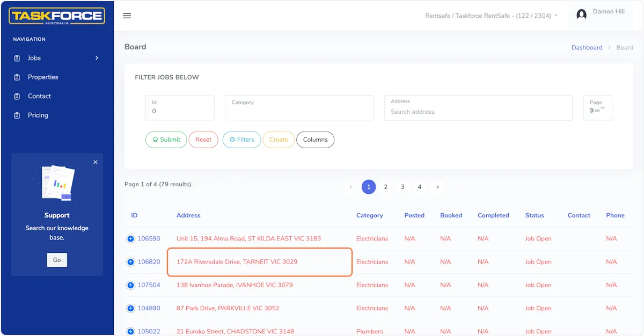The height and width of the screenshot is (336, 644).
Task: Click the Jobs clipboard icon in sidebar
Action: pos(17,58)
